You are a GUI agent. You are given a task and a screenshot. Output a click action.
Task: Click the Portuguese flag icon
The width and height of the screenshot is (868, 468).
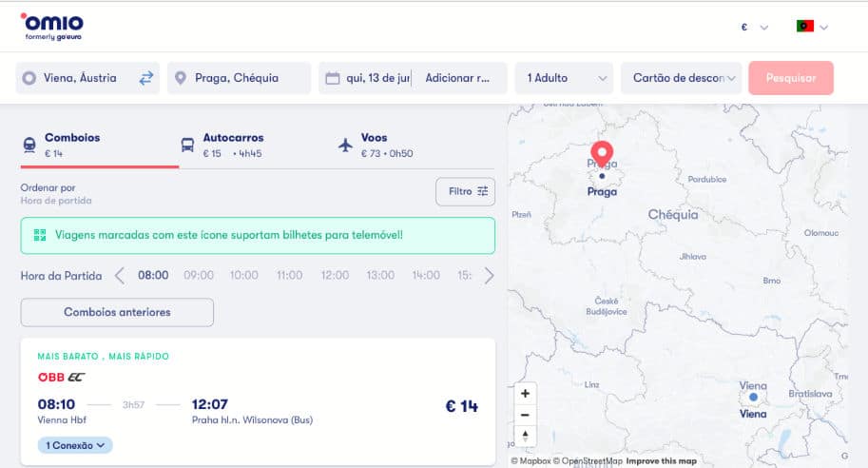pos(805,26)
